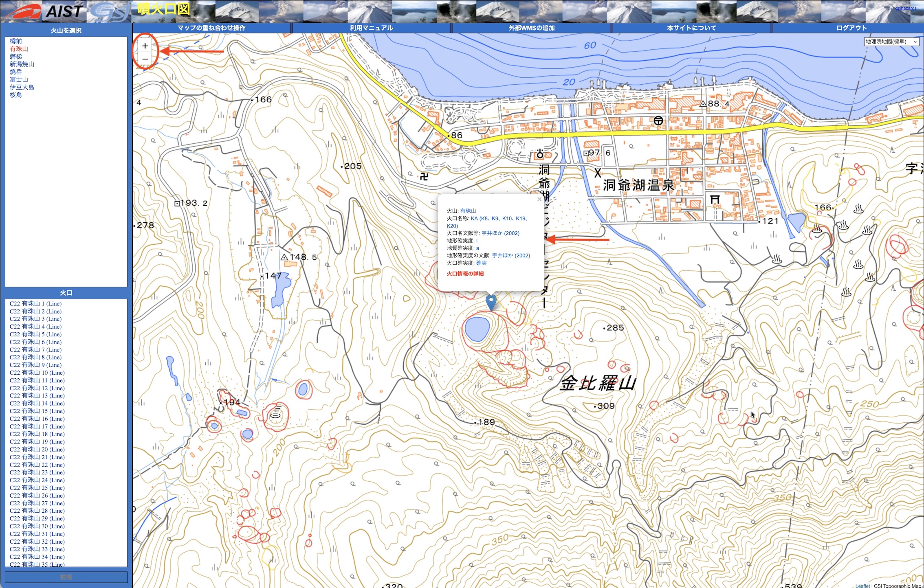The width and height of the screenshot is (924, 588).
Task: Click gsjhazards link at top right
Action: click(905, 8)
